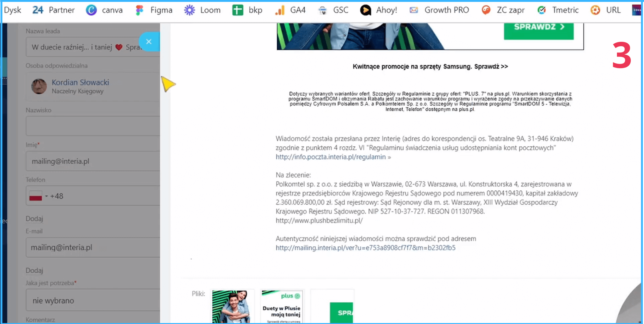Open the Interia regulamin link
This screenshot has height=324, width=644.
330,157
